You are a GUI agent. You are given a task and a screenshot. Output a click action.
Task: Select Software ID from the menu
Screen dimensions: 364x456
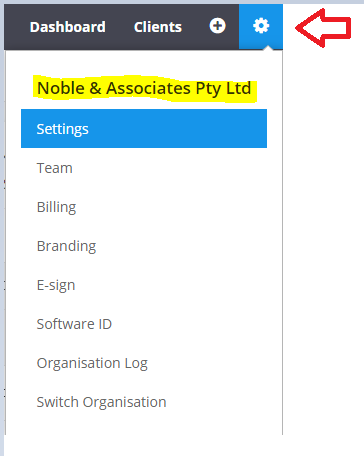[74, 324]
